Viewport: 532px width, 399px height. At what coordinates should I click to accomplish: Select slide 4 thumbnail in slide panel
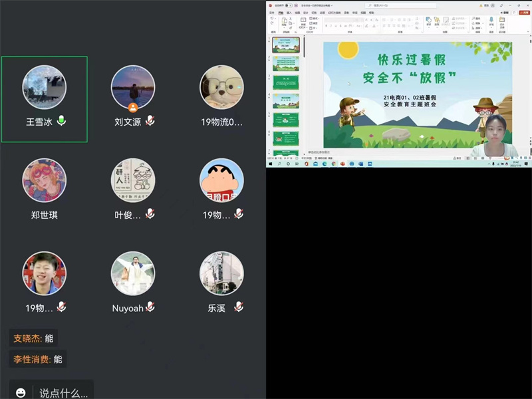[x=286, y=100]
